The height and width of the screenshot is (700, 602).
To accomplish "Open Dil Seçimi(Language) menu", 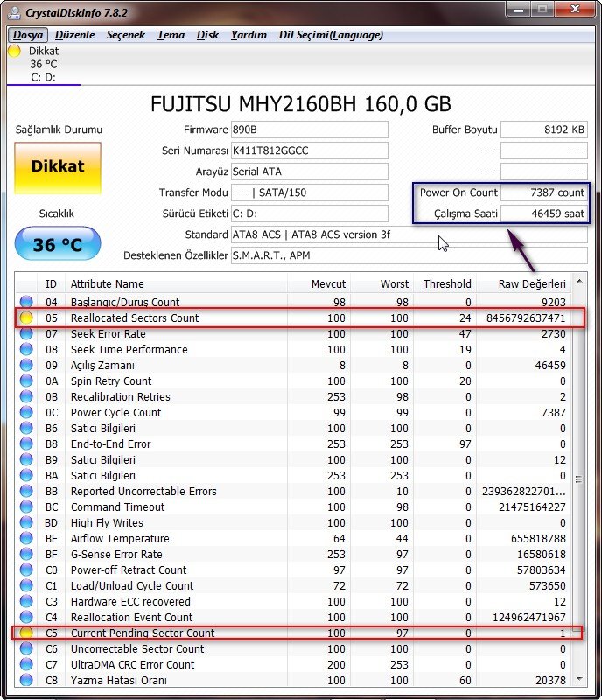I will pos(331,35).
